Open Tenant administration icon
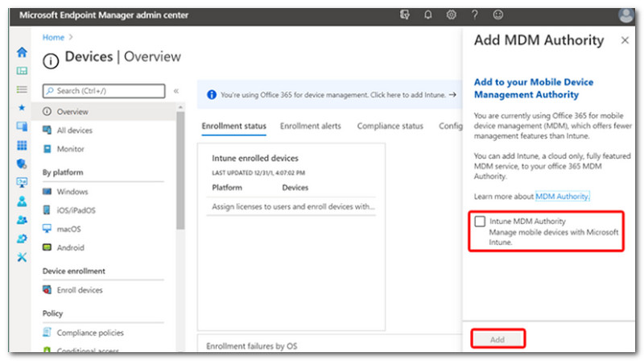Screen dimensions: 644x361 22,239
